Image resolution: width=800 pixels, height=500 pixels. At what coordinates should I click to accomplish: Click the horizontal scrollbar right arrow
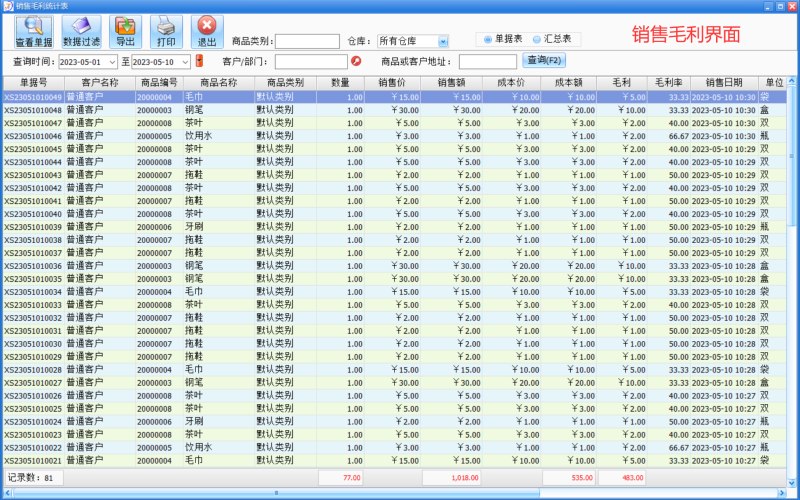pyautogui.click(x=781, y=493)
